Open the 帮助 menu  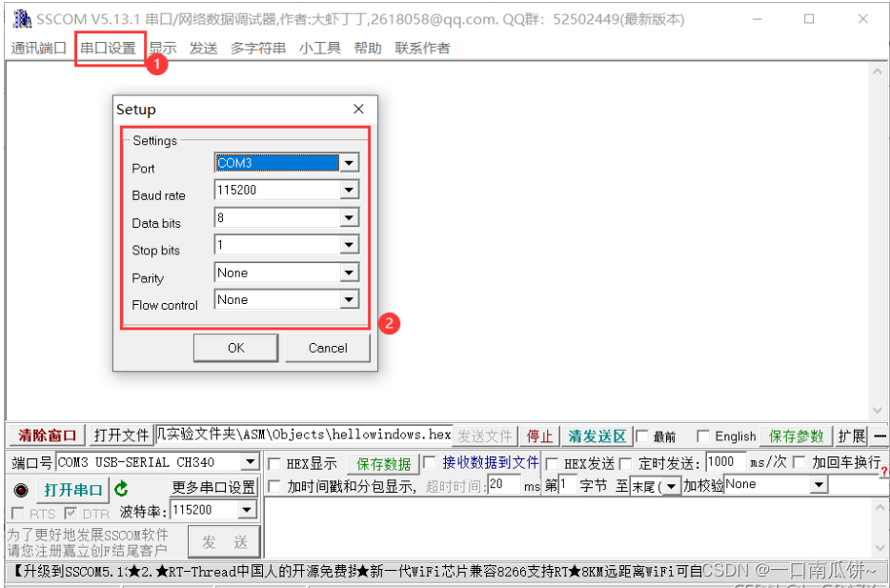[368, 49]
